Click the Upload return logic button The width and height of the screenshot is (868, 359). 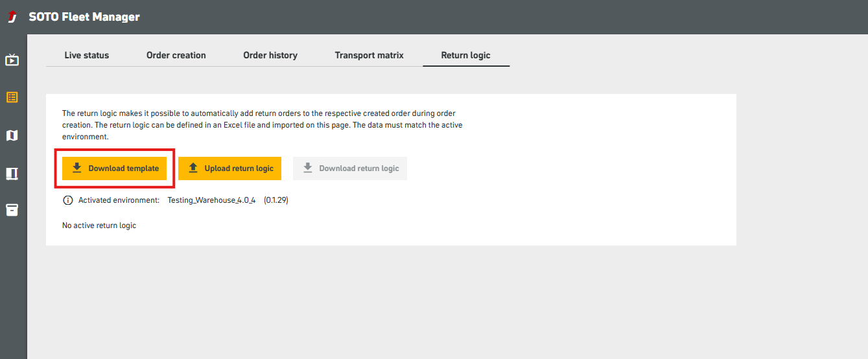229,168
